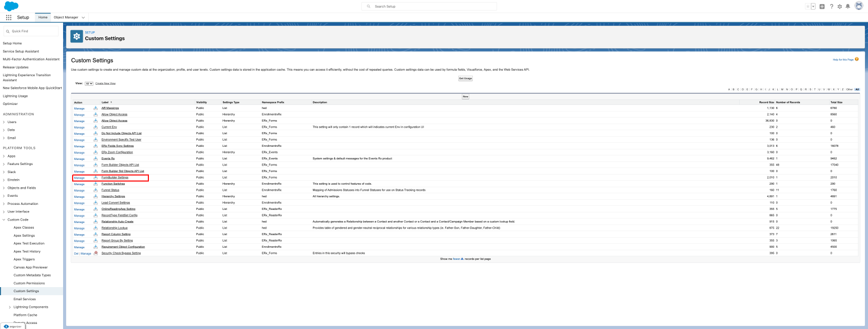This screenshot has height=329, width=868.
Task: Open the help question mark icon
Action: point(832,7)
